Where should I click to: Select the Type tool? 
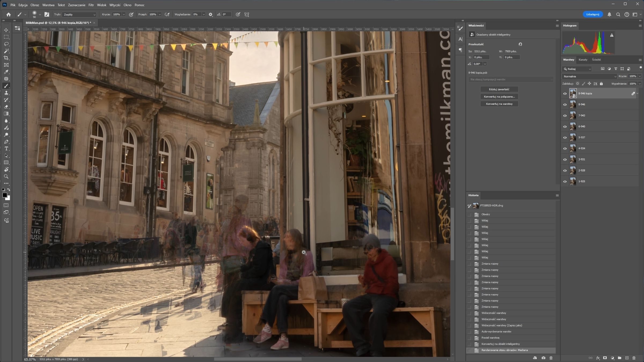coord(6,149)
